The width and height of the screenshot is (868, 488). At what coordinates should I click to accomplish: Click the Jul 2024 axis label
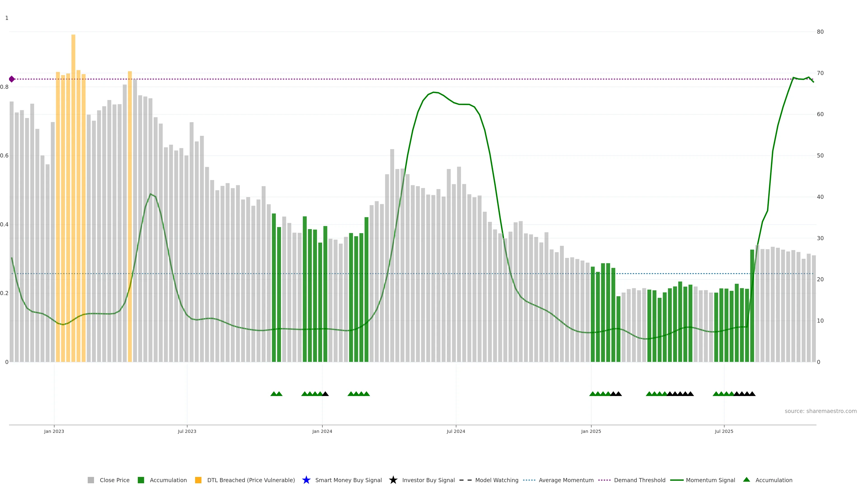[455, 431]
